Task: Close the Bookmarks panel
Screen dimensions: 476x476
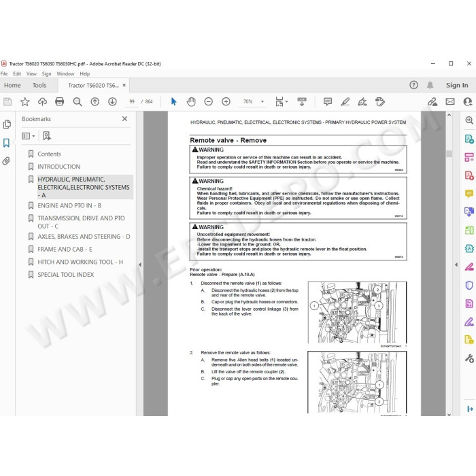Action: pyautogui.click(x=124, y=119)
